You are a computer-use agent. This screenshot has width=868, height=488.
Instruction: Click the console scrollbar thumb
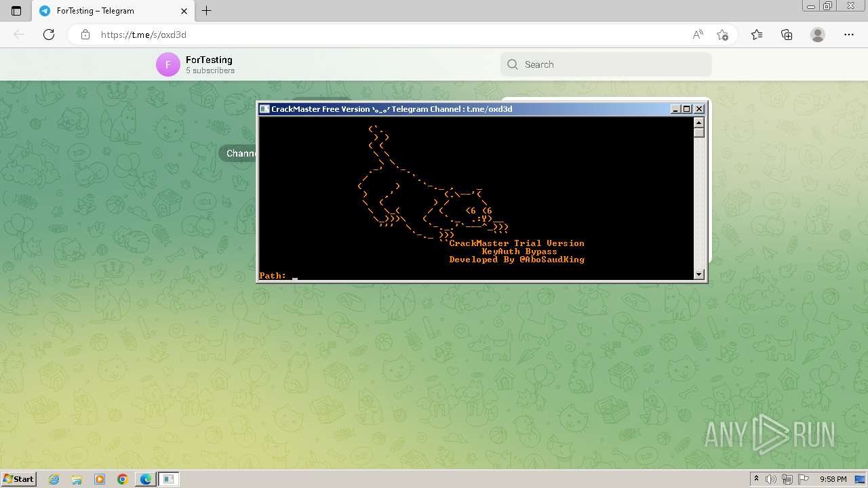click(699, 133)
